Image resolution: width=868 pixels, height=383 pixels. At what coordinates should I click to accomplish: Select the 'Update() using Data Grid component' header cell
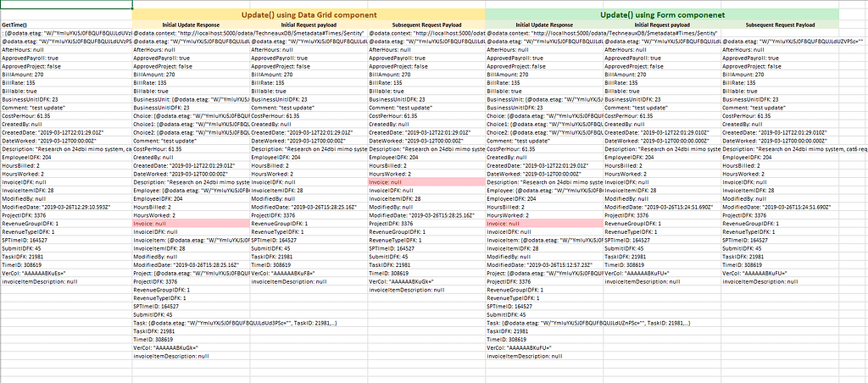coord(309,15)
